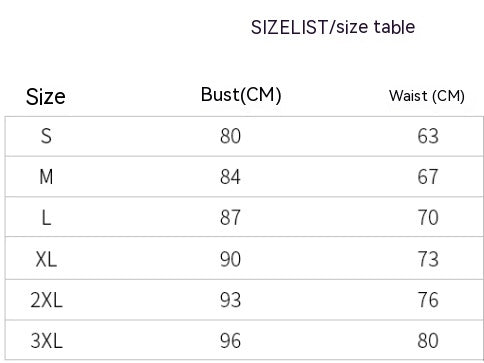
Task: Select bust value 80 for size S
Action: click(x=230, y=136)
